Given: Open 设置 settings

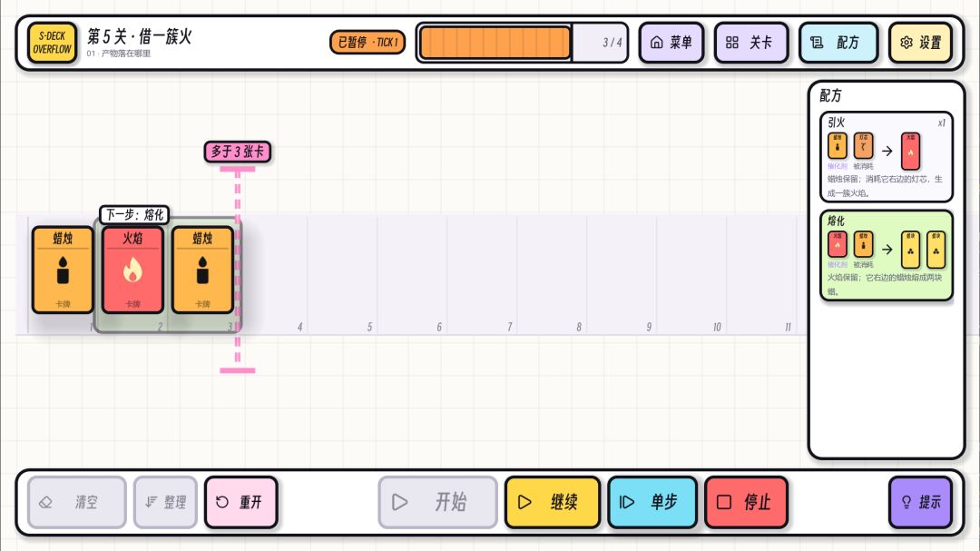Looking at the screenshot, I should tap(921, 43).
